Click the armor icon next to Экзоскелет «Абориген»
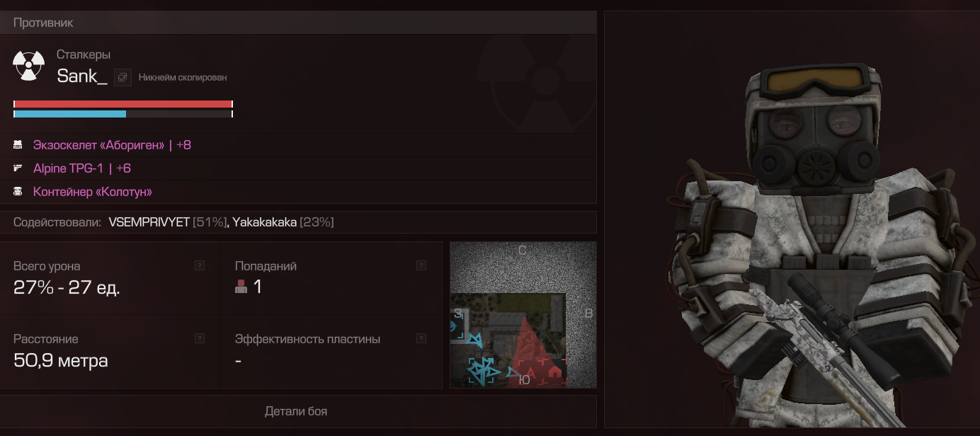Screen dimensions: 980x436 [x=18, y=145]
